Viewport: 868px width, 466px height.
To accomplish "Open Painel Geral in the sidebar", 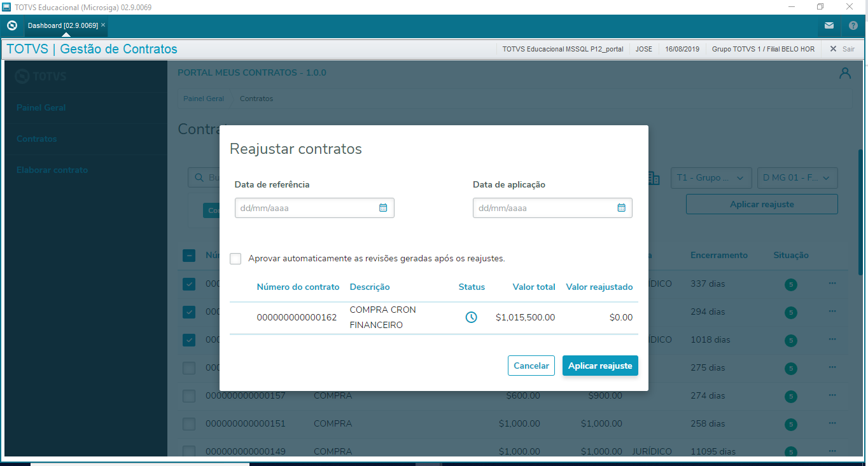I will tap(41, 107).
